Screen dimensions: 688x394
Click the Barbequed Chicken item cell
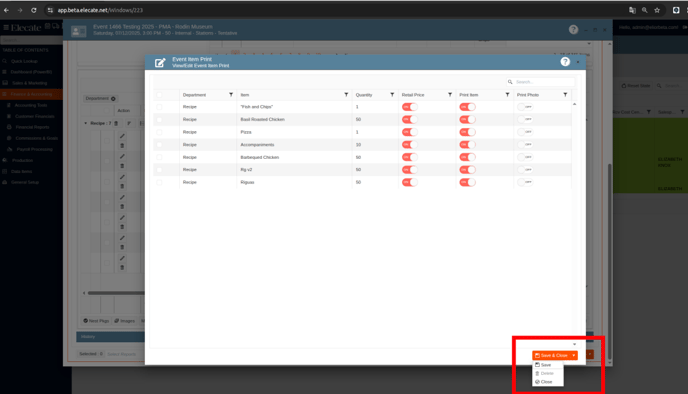click(x=294, y=157)
